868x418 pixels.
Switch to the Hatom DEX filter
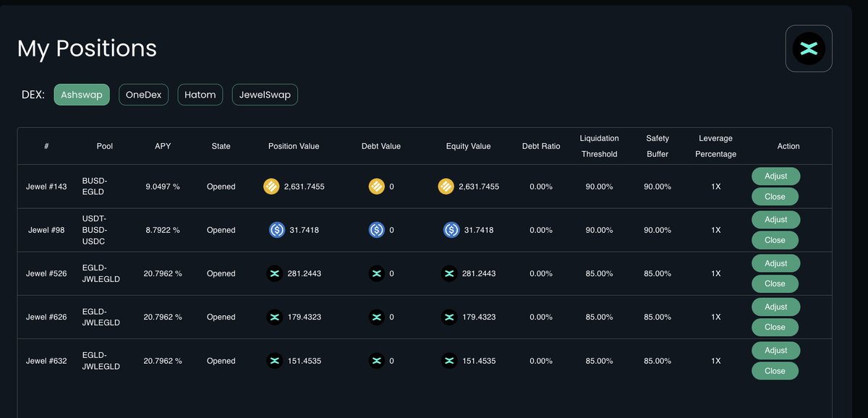(x=200, y=95)
